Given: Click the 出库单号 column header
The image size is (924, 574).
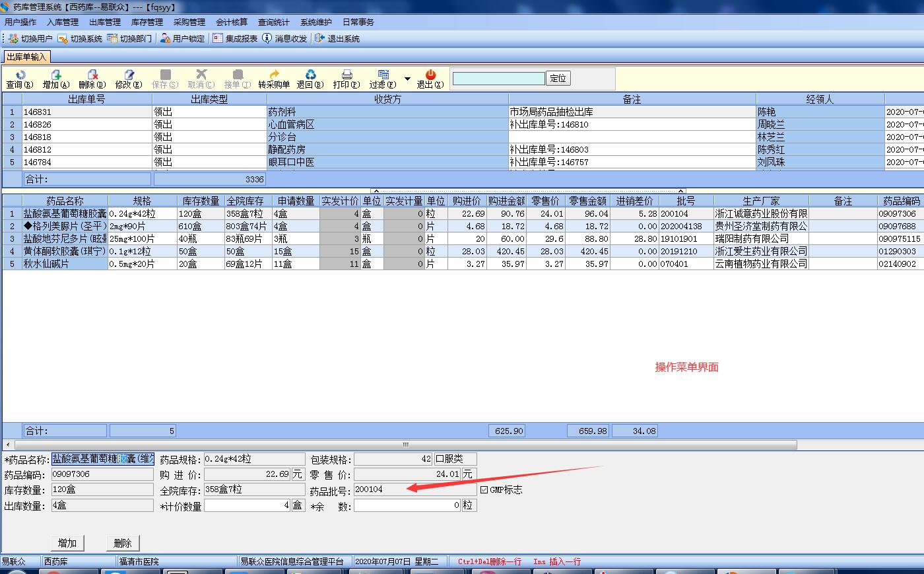Looking at the screenshot, I should click(87, 99).
